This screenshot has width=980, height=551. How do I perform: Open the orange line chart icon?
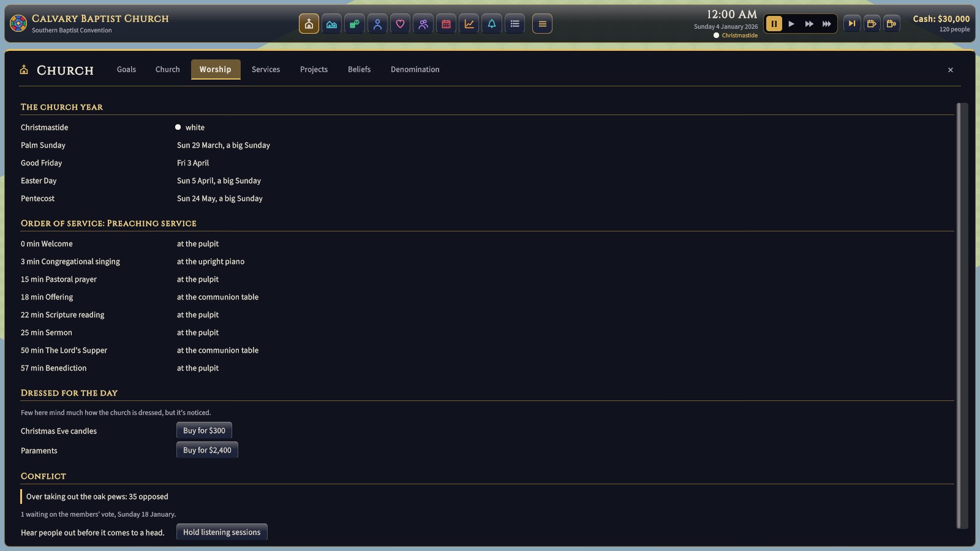(x=469, y=24)
